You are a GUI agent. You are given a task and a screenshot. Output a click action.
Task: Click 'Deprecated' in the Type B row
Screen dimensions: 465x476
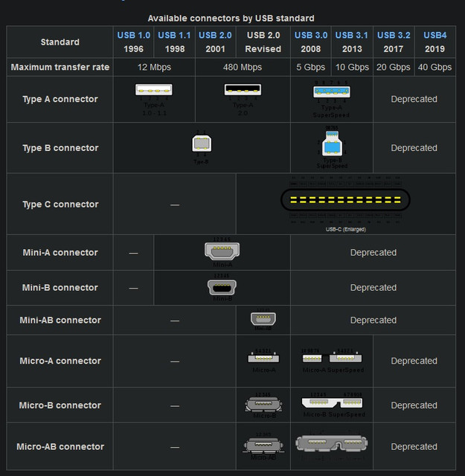[414, 148]
